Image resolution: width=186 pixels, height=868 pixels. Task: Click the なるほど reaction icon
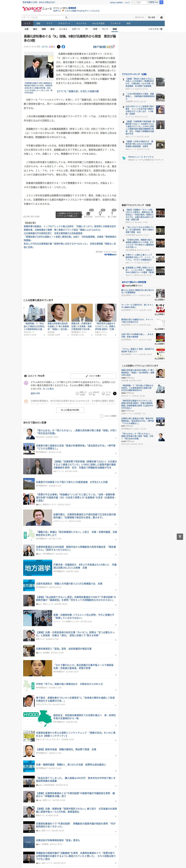(x=91, y=393)
